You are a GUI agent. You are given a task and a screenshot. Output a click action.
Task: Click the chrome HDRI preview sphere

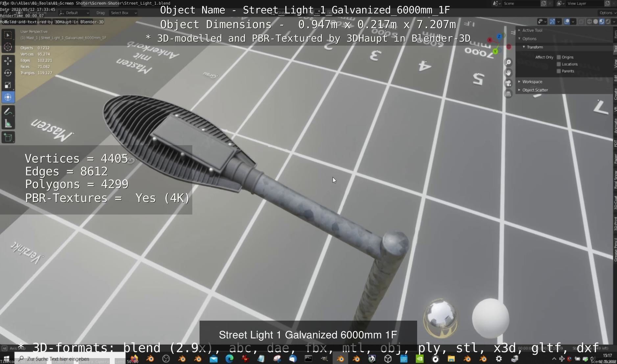click(440, 318)
